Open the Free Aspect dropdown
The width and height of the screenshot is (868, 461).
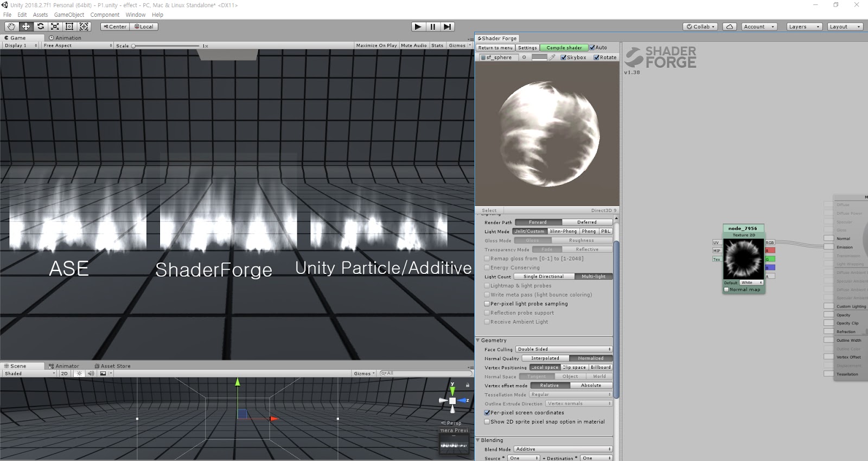click(78, 46)
